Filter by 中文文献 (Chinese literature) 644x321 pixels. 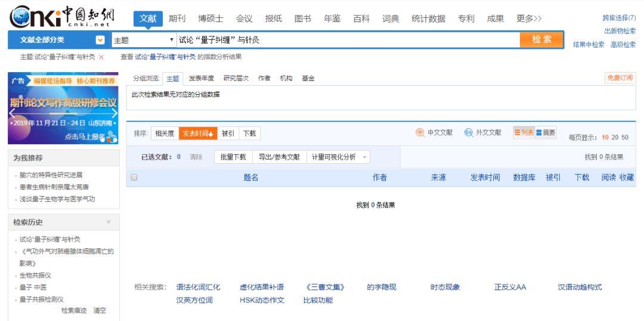click(434, 133)
